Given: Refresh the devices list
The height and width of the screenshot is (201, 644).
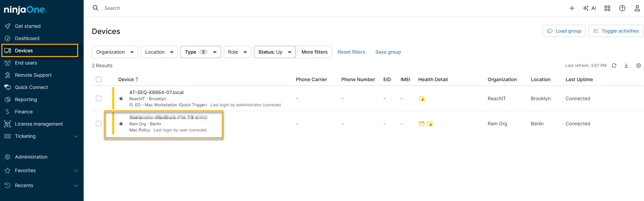Looking at the screenshot, I should pos(614,66).
